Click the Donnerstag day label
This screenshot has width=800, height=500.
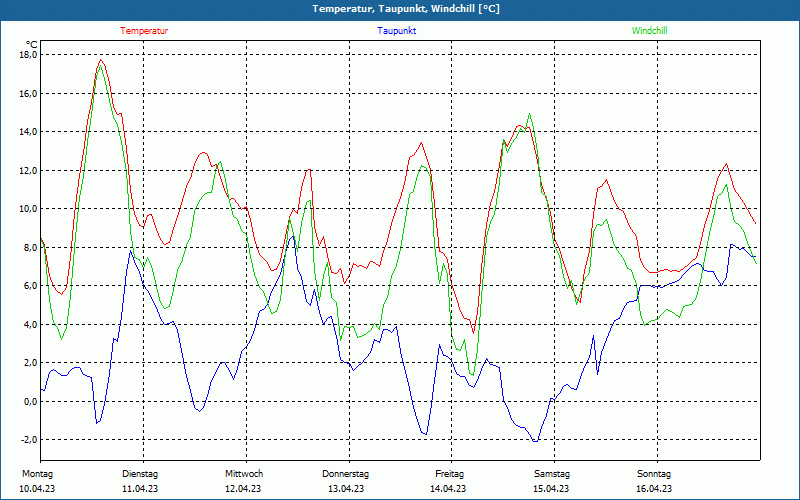click(345, 474)
